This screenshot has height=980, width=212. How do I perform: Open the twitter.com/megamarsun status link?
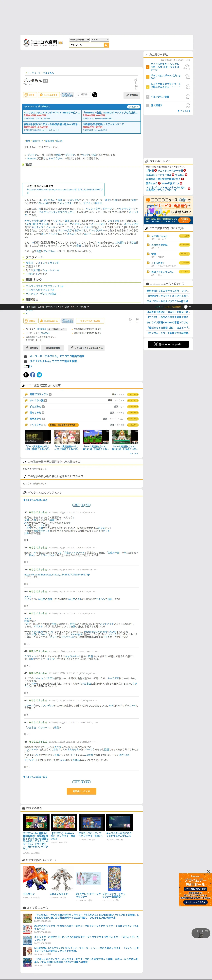coord(65,189)
